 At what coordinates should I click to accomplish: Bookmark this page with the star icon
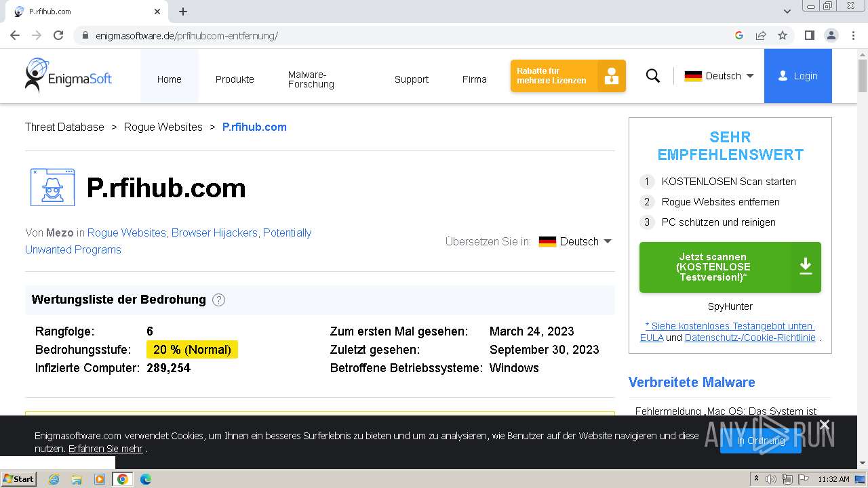tap(783, 35)
